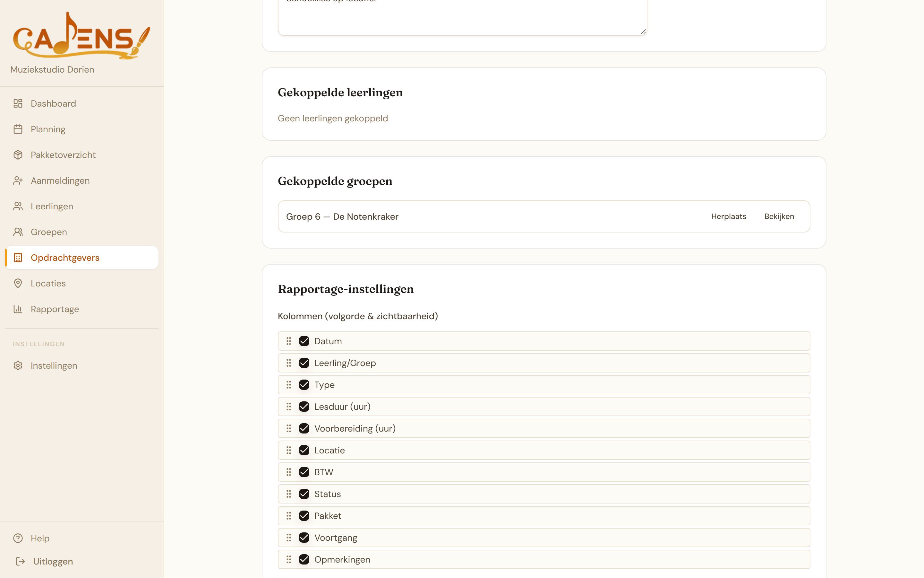
Task: Click Herplaats for Groep 6
Action: pos(729,216)
